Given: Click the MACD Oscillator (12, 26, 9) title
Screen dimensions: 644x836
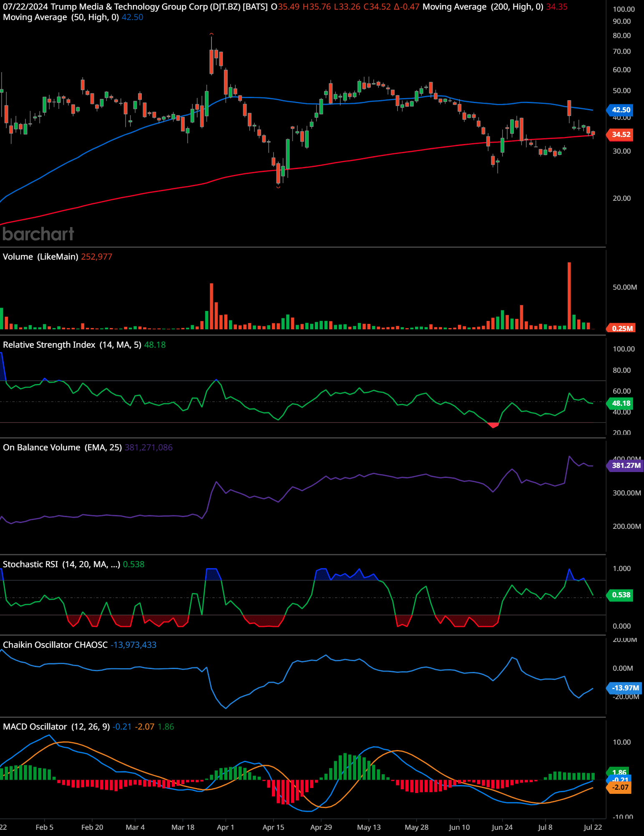Looking at the screenshot, I should 56,727.
